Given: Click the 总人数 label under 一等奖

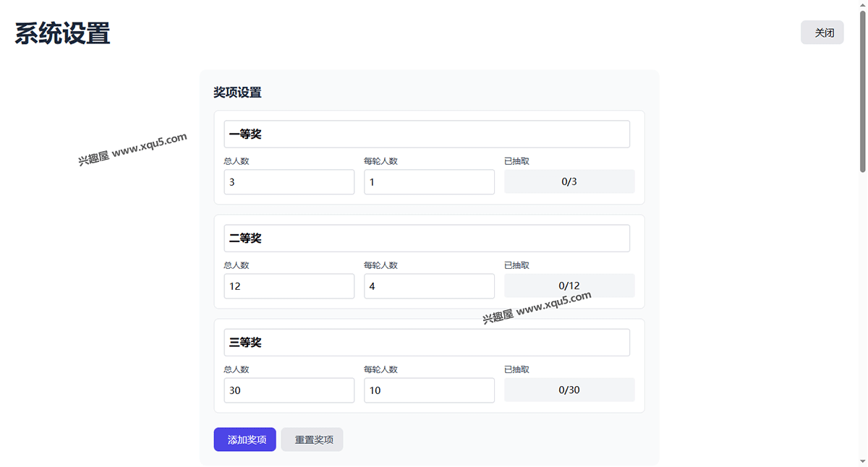Looking at the screenshot, I should click(237, 161).
